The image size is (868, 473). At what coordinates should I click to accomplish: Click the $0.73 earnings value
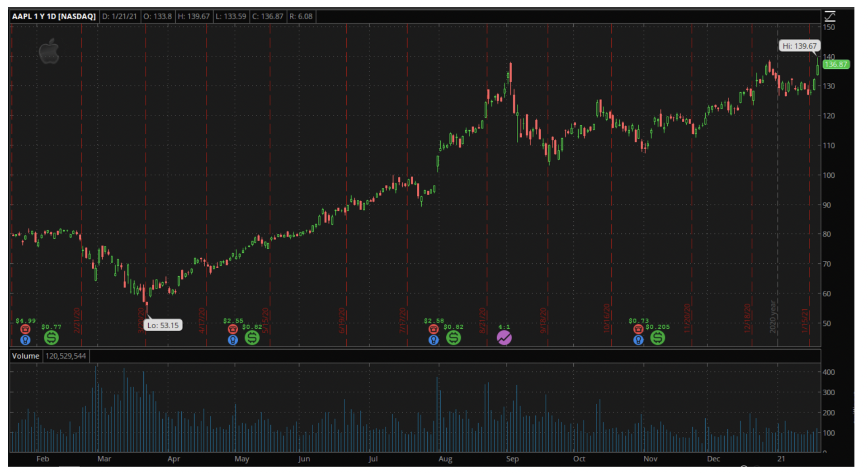point(639,321)
